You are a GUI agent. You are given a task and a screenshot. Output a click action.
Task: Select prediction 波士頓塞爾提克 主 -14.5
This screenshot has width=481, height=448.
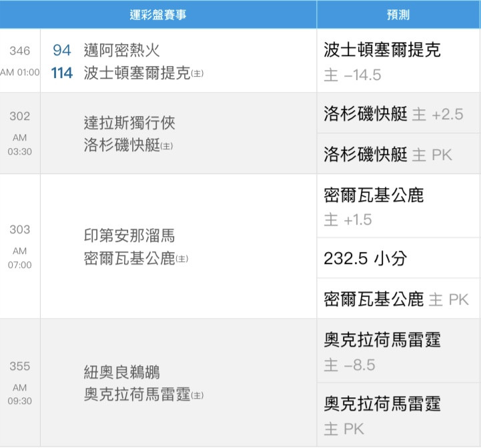click(398, 61)
